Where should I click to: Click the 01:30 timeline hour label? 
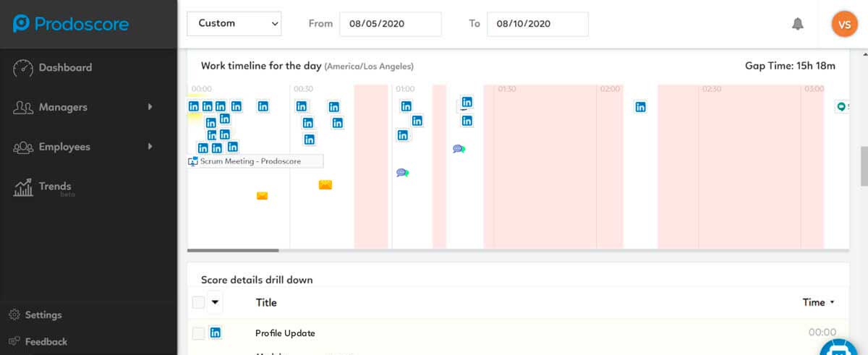506,89
